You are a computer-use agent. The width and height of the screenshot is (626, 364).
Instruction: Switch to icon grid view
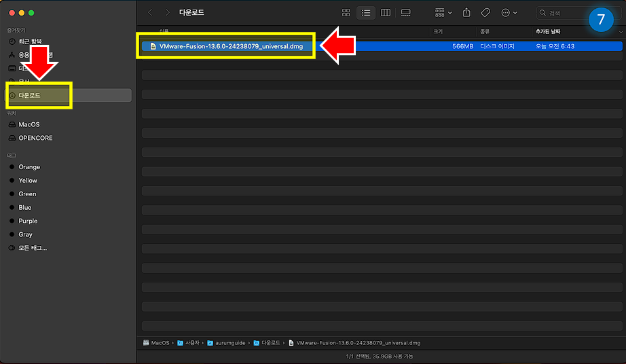[x=346, y=13]
